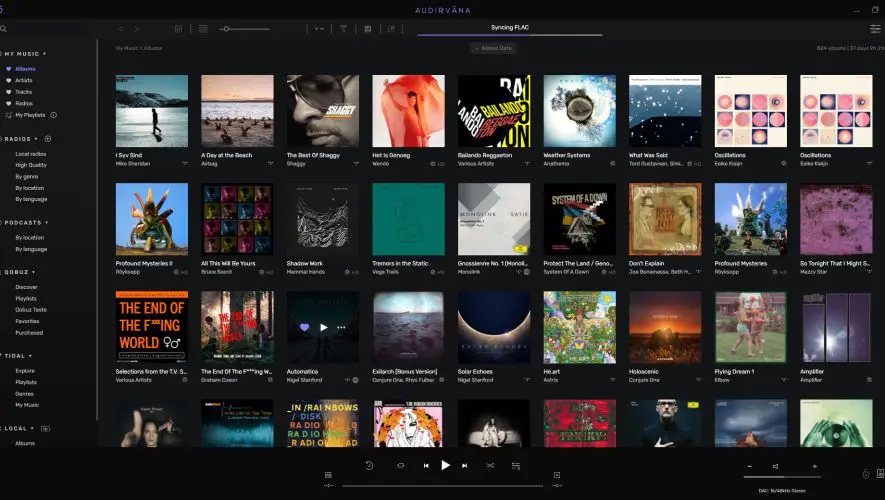Image resolution: width=885 pixels, height=500 pixels.
Task: Open the remote control icon at bottom right
Action: (866, 474)
